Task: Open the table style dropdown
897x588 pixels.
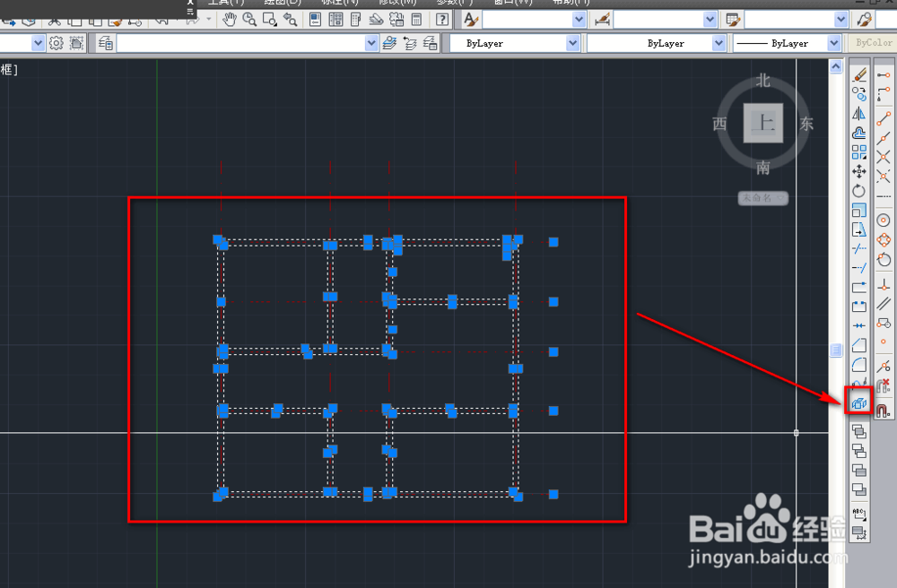Action: coord(841,20)
